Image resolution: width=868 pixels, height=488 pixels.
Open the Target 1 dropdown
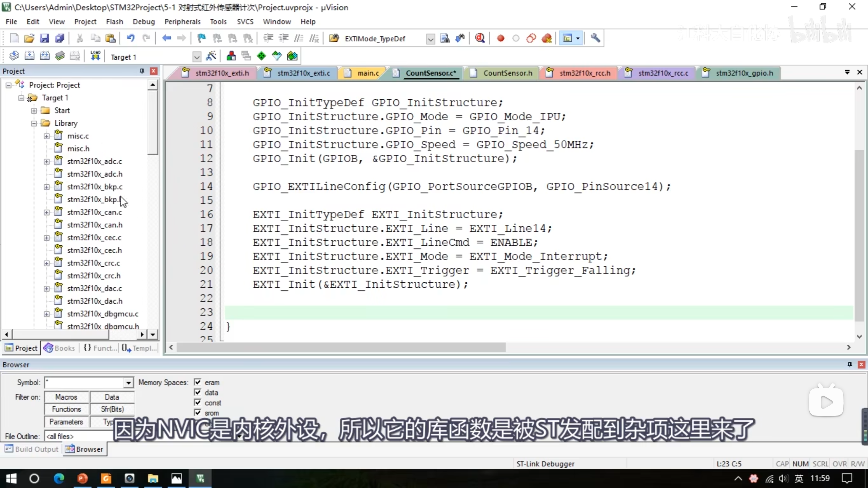click(x=197, y=57)
